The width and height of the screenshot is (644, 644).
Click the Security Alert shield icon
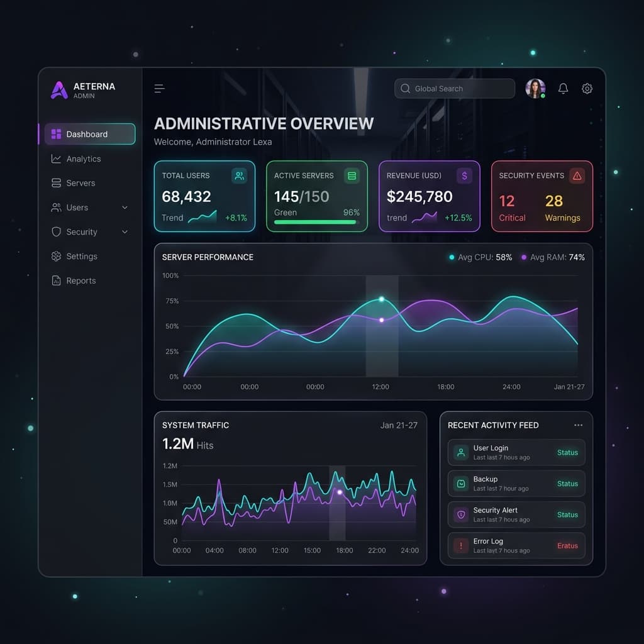(x=461, y=514)
